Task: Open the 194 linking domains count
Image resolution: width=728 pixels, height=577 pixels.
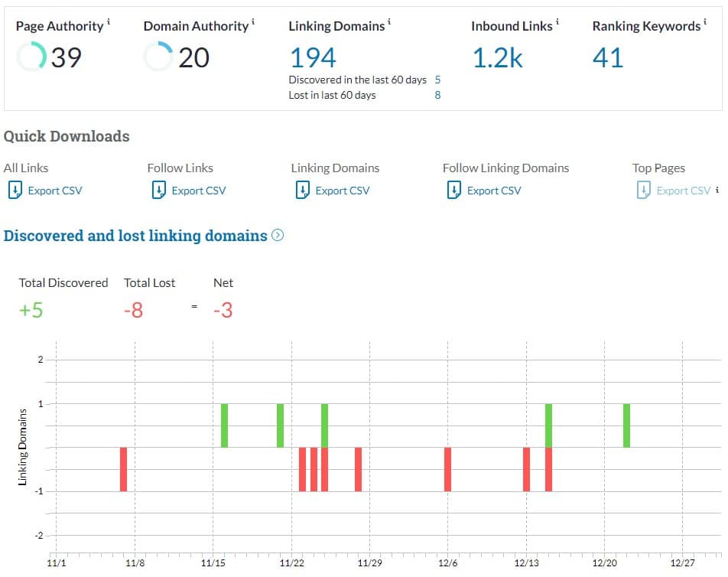Action: [313, 58]
